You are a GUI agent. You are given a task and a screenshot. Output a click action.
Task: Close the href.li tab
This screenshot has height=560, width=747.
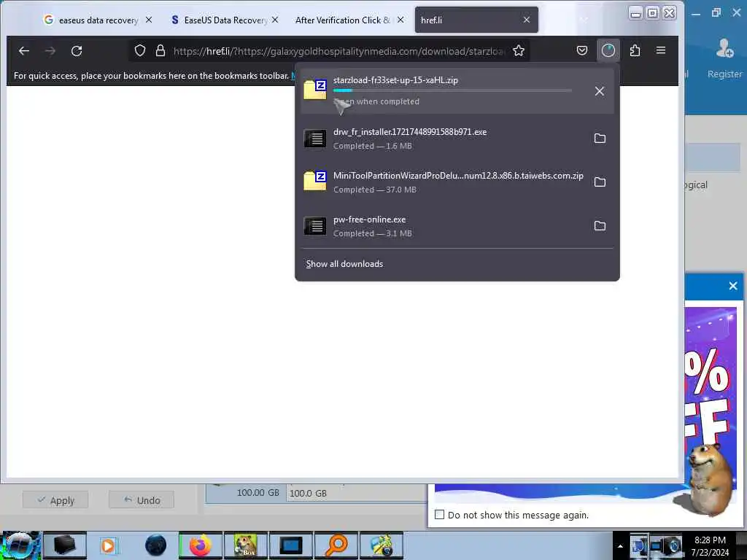pos(527,20)
